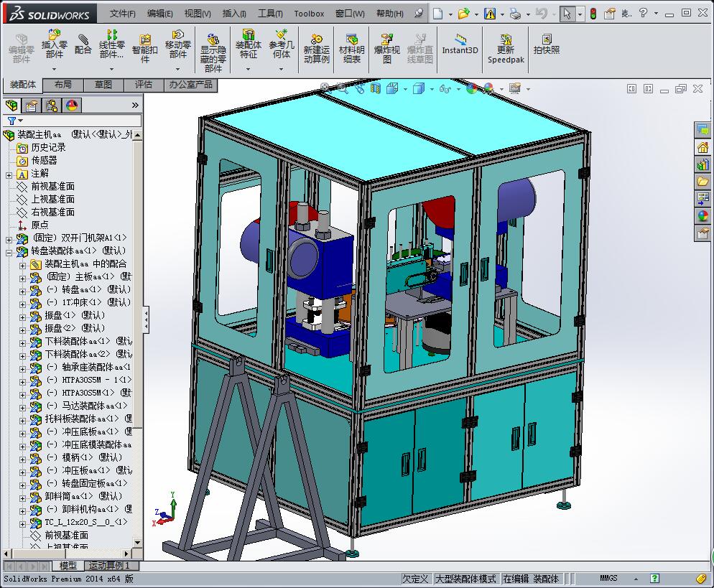
Task: Click Zoom to Area magnifier icon
Action: pyautogui.click(x=343, y=88)
